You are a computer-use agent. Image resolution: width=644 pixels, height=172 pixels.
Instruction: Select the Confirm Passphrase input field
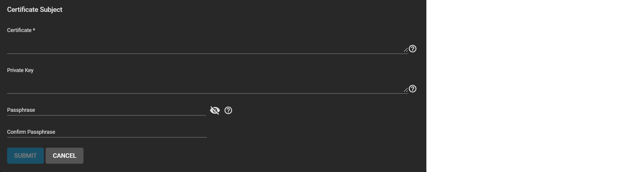click(x=107, y=132)
